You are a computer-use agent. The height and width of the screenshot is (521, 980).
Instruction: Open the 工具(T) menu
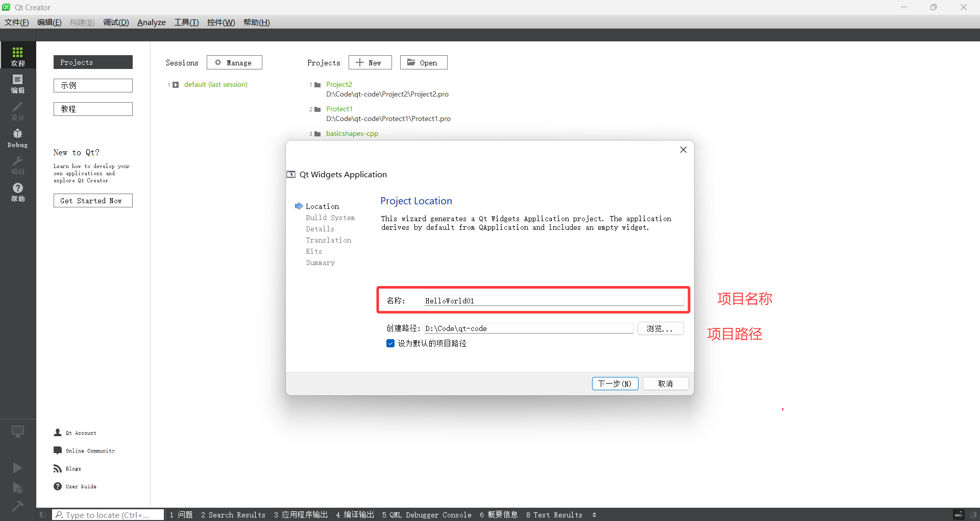click(x=186, y=22)
